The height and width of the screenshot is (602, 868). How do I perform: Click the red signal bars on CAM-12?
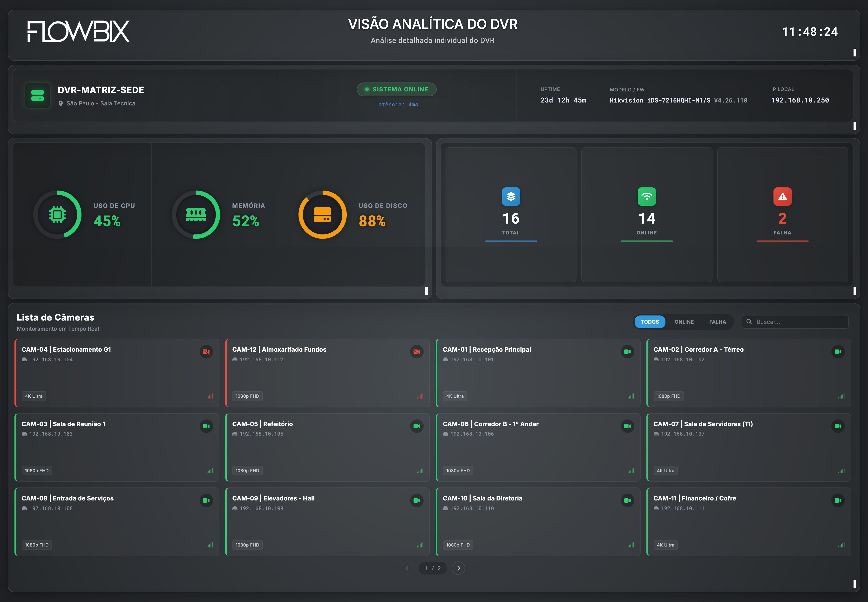(420, 396)
